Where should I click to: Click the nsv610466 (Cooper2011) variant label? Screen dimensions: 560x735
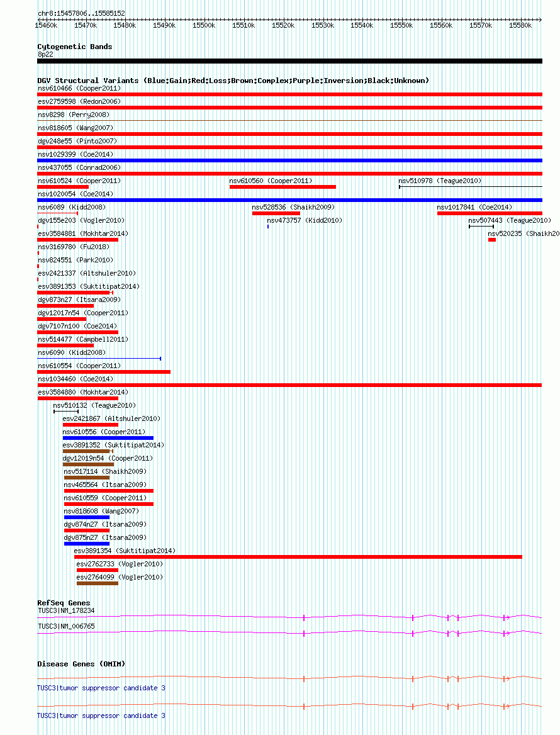[79, 88]
